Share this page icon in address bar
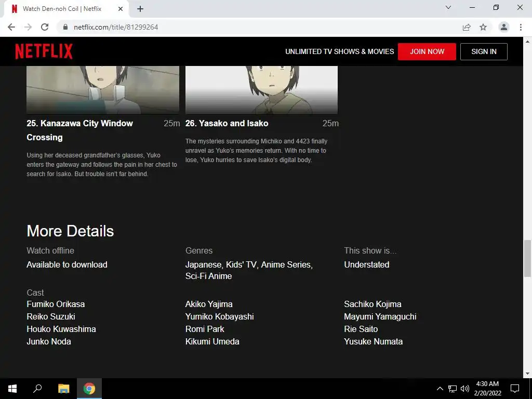The image size is (532, 399). pos(467,27)
